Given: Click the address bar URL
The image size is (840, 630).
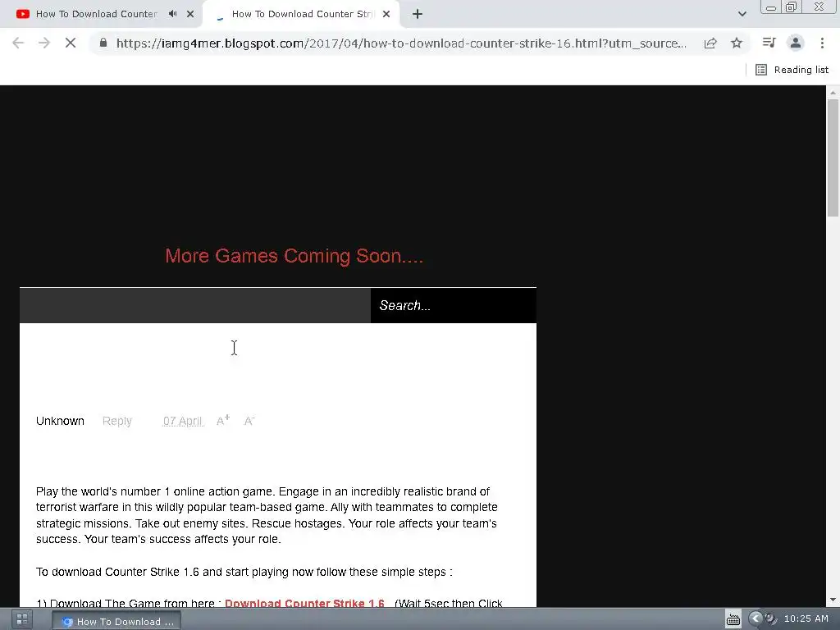Looking at the screenshot, I should pyautogui.click(x=400, y=43).
